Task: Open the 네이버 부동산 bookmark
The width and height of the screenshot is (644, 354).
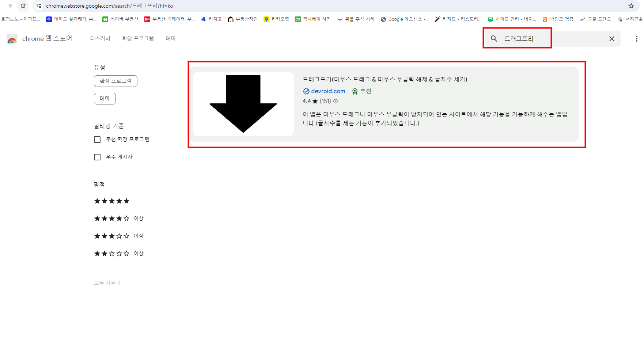Action: (x=120, y=19)
